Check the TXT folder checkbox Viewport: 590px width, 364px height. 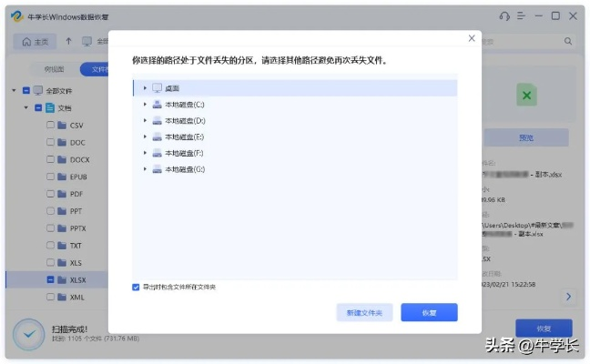(x=51, y=246)
